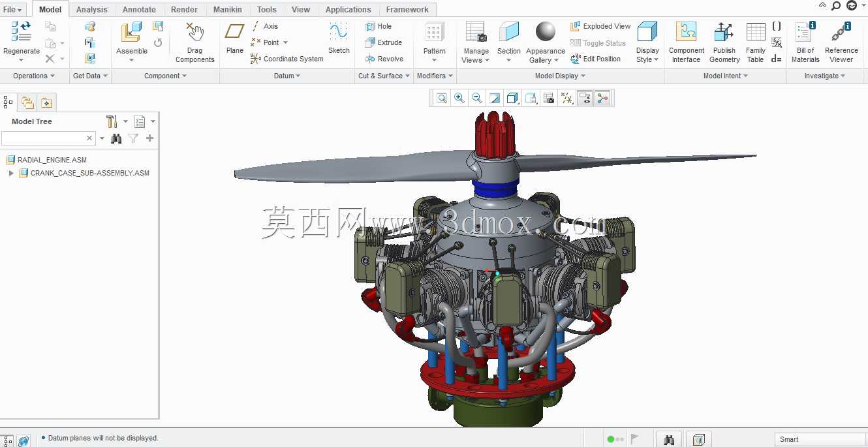Image resolution: width=868 pixels, height=447 pixels.
Task: Click the Coordinate System tool
Action: tap(287, 59)
